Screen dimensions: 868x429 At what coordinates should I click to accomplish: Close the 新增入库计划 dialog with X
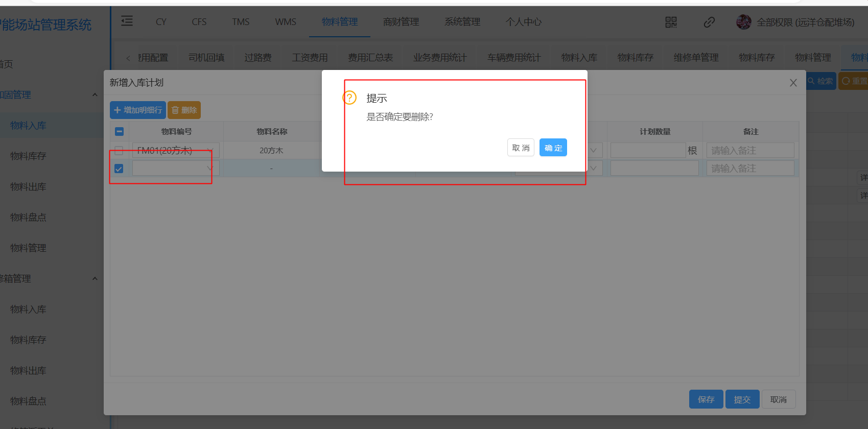pos(793,83)
